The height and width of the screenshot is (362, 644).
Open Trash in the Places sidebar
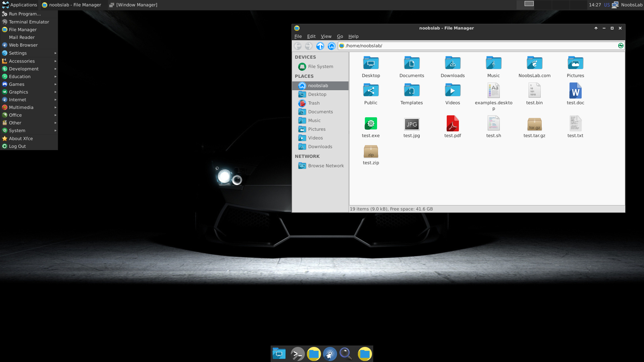(320, 103)
